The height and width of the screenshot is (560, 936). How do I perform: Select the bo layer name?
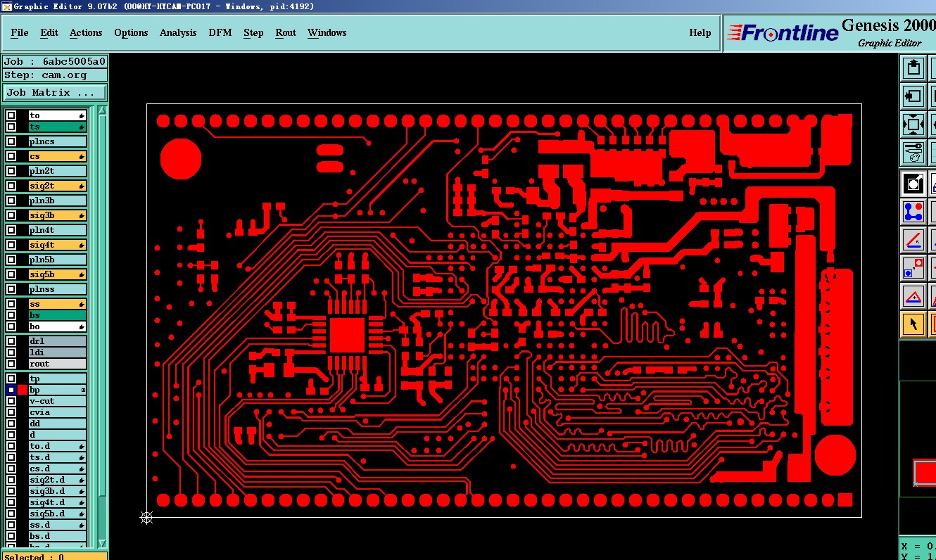tap(58, 326)
